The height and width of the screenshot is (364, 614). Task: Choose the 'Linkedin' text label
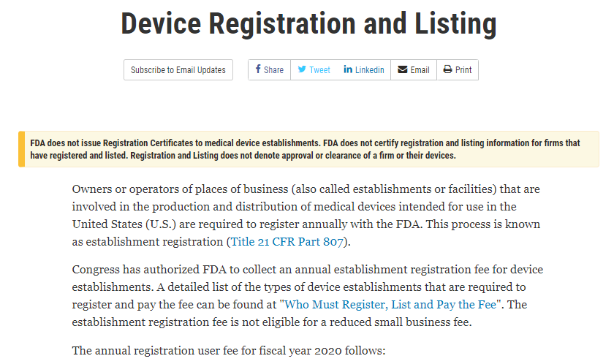point(369,70)
